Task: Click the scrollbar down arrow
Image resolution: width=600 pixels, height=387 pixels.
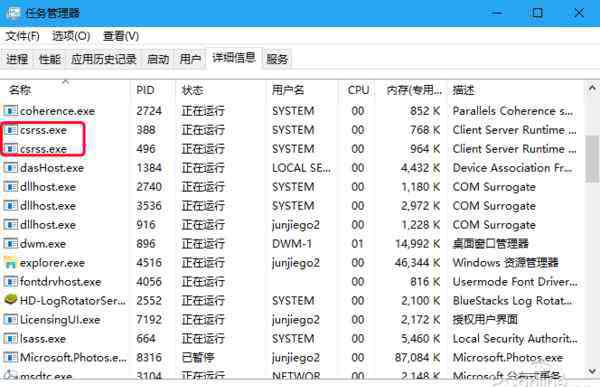Action: tap(592, 371)
